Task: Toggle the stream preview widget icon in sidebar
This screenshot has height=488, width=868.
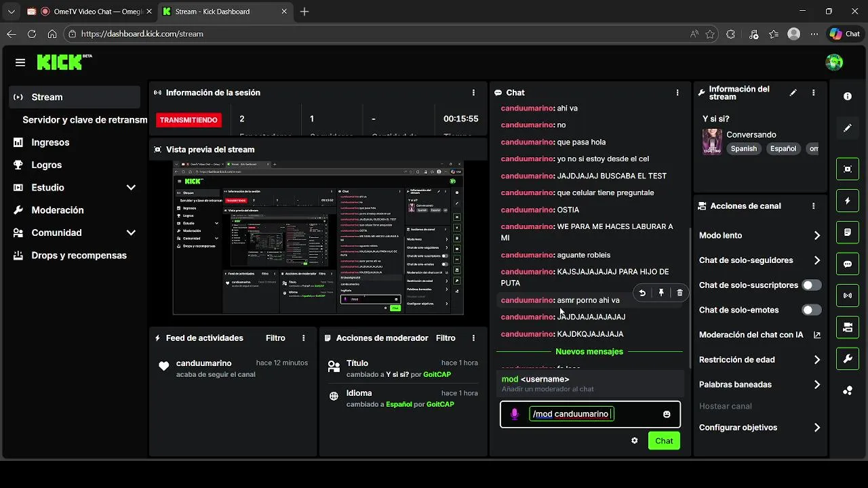Action: click(848, 169)
